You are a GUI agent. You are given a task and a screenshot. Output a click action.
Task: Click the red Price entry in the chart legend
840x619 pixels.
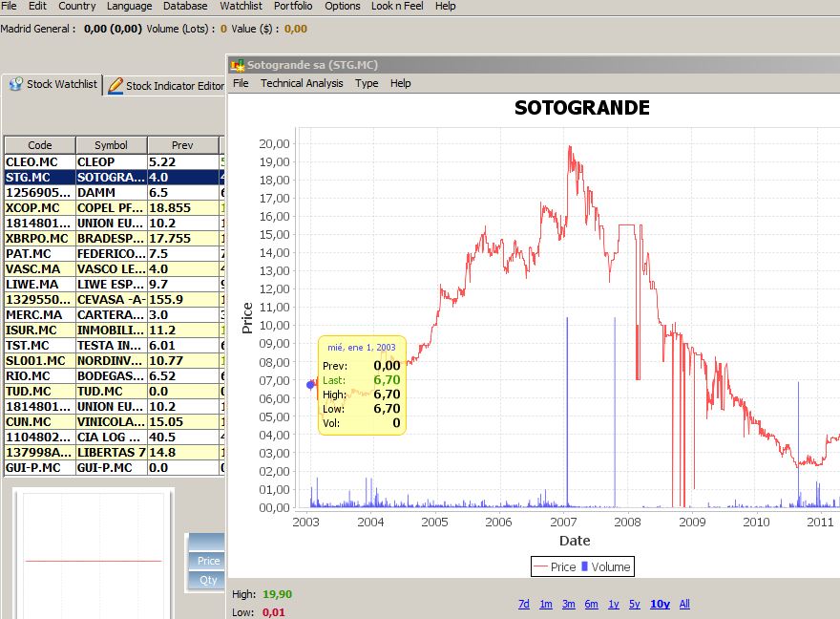click(x=555, y=566)
